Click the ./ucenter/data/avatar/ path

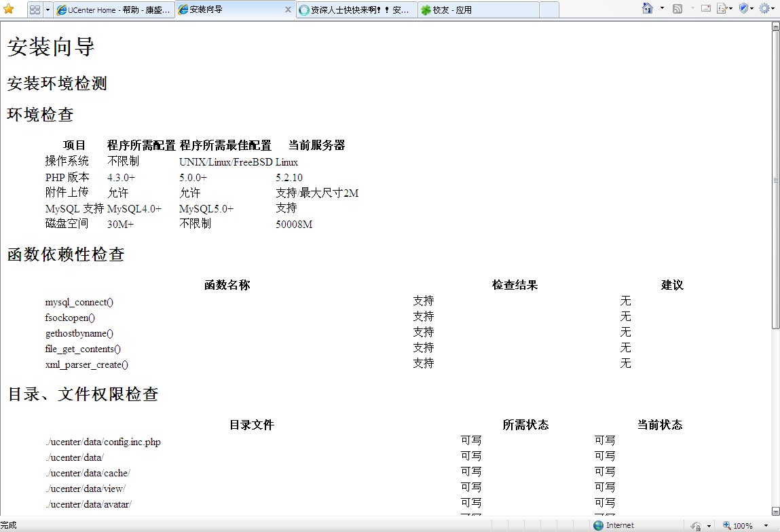pos(88,504)
